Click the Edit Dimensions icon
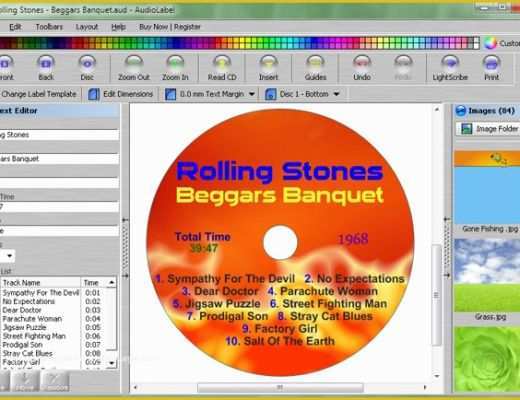 click(94, 94)
